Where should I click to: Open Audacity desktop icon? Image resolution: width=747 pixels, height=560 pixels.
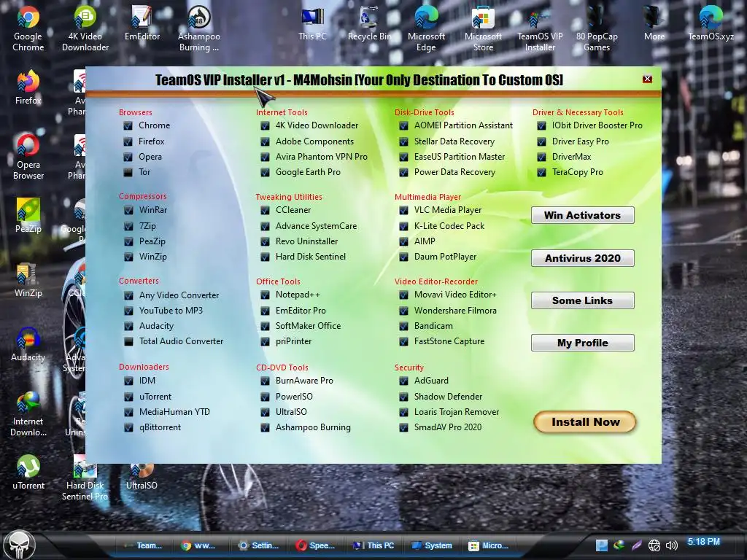pyautogui.click(x=28, y=344)
